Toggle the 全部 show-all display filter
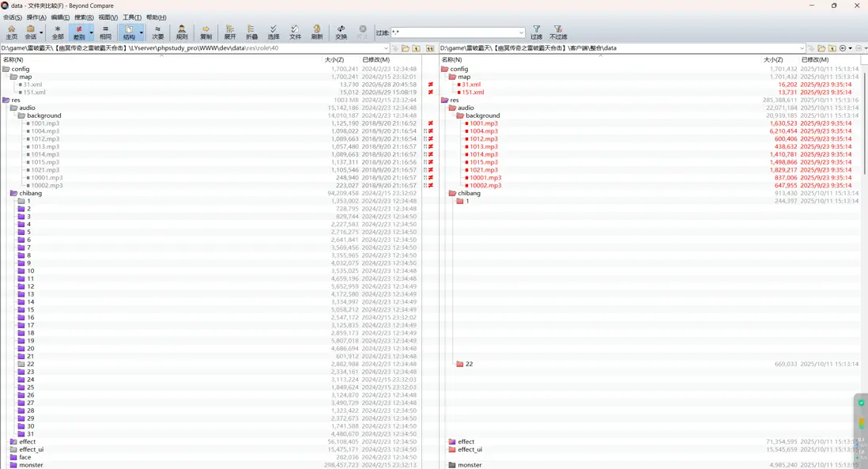 [x=58, y=32]
